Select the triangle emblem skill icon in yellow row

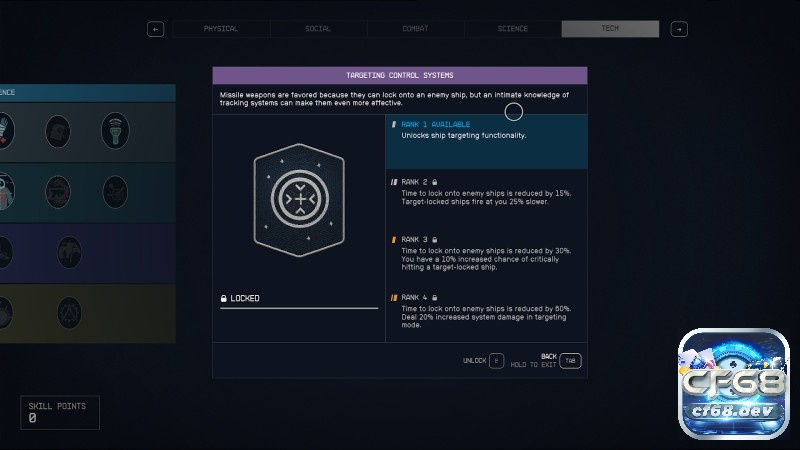[x=69, y=312]
